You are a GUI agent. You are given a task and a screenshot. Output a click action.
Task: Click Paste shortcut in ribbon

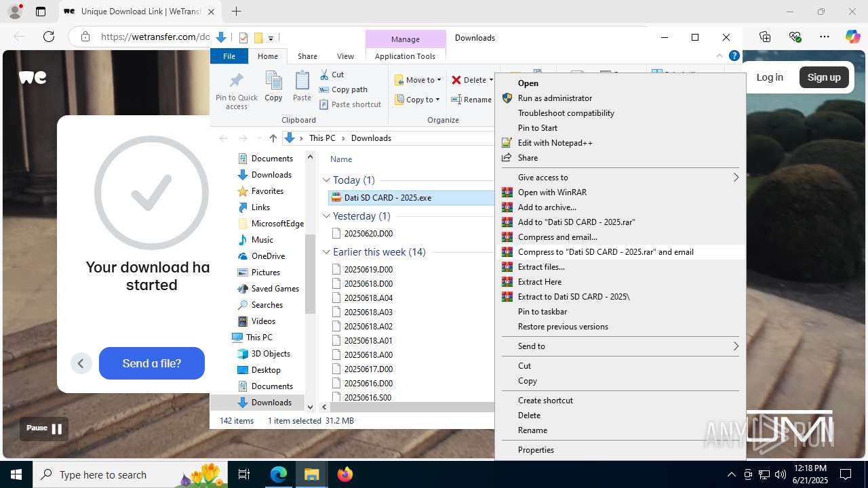350,104
